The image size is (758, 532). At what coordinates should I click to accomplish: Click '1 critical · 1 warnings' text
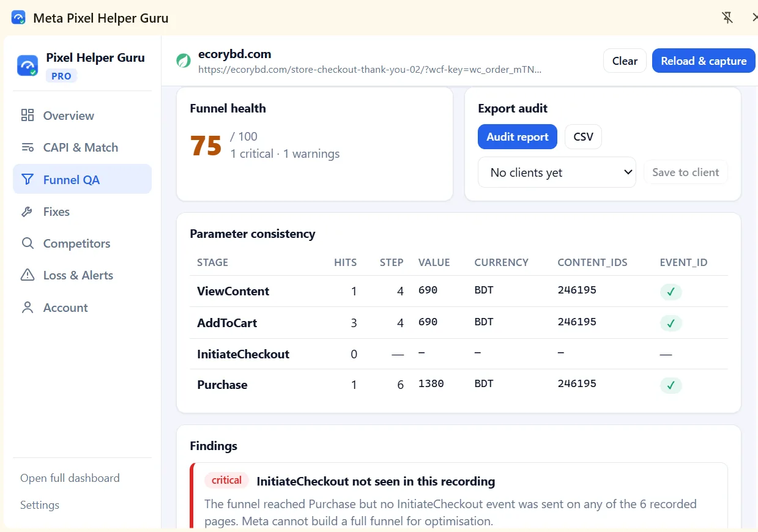(285, 154)
